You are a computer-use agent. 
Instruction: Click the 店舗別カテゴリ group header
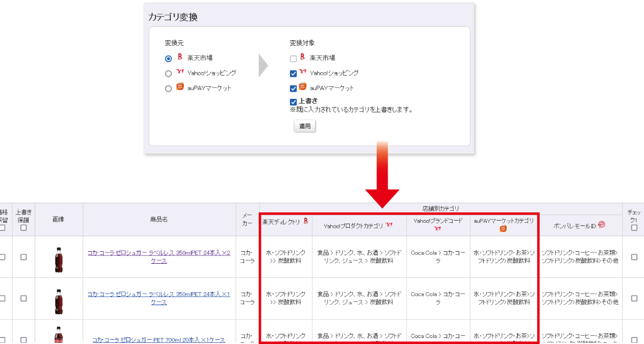[440, 209]
